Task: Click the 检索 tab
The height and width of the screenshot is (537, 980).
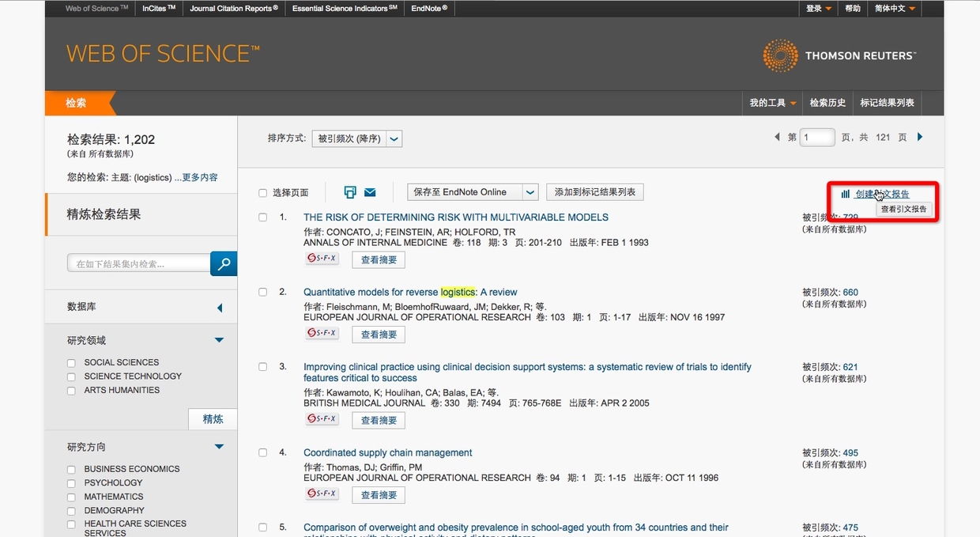Action: (76, 103)
